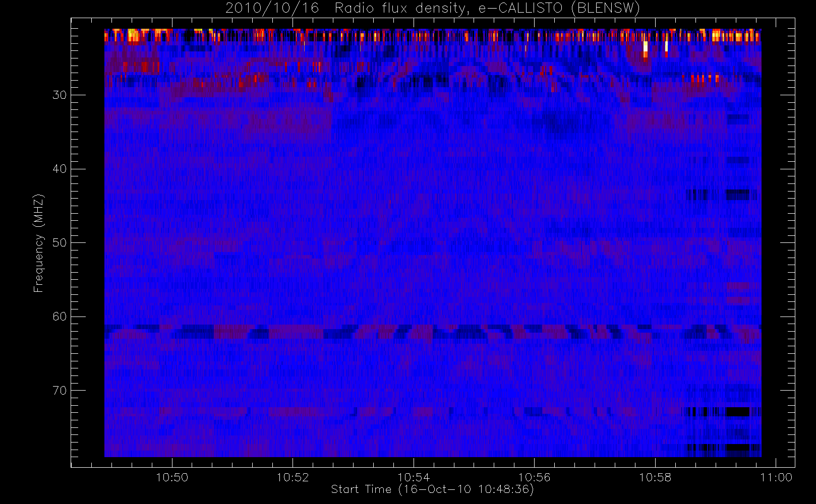The image size is (816, 504).
Task: Click the date '2010/10/16' in the title
Action: pyautogui.click(x=272, y=9)
